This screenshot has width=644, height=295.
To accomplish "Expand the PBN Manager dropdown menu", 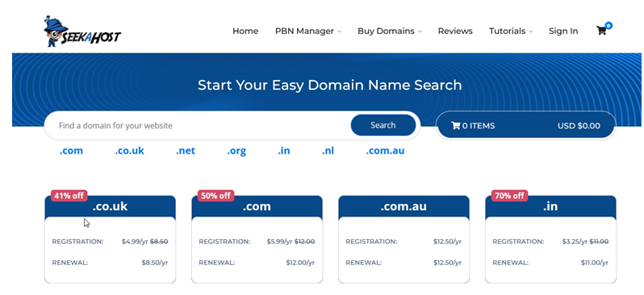I will click(308, 32).
